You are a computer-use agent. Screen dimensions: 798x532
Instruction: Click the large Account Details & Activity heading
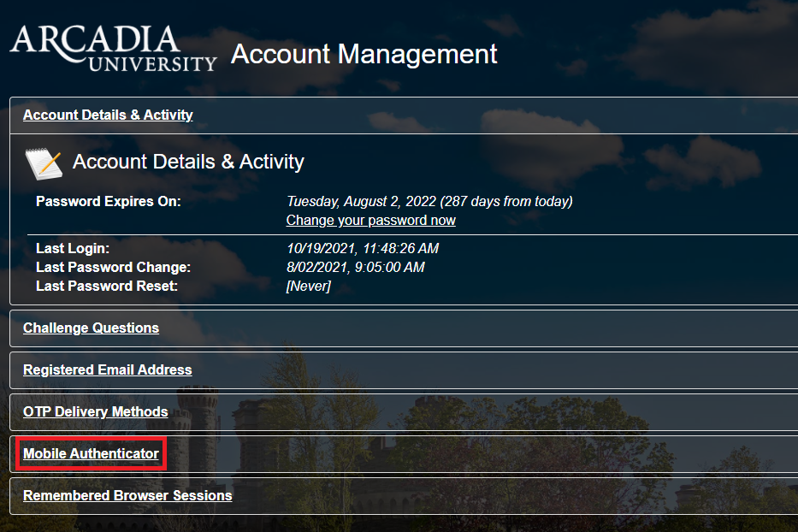(x=188, y=162)
